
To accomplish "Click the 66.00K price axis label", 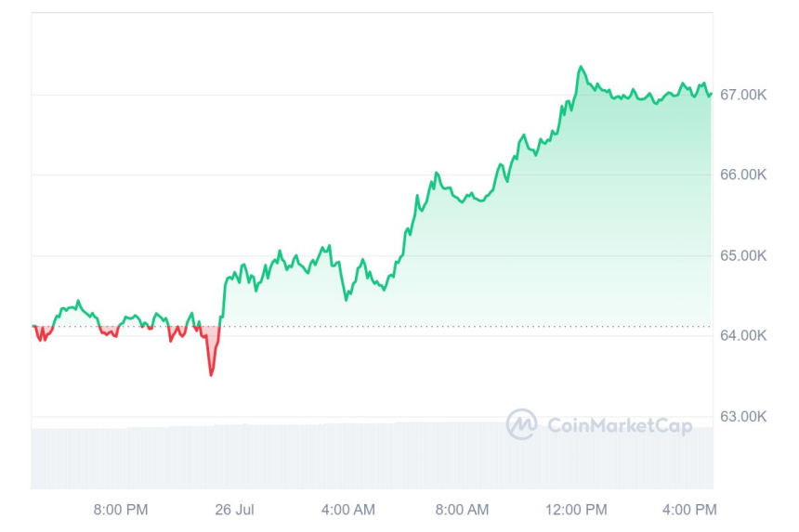I will (743, 175).
